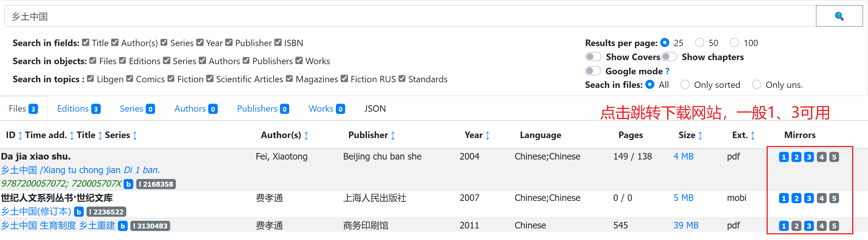Image resolution: width=868 pixels, height=240 pixels.
Task: Open the JSON tab
Action: pos(375,109)
